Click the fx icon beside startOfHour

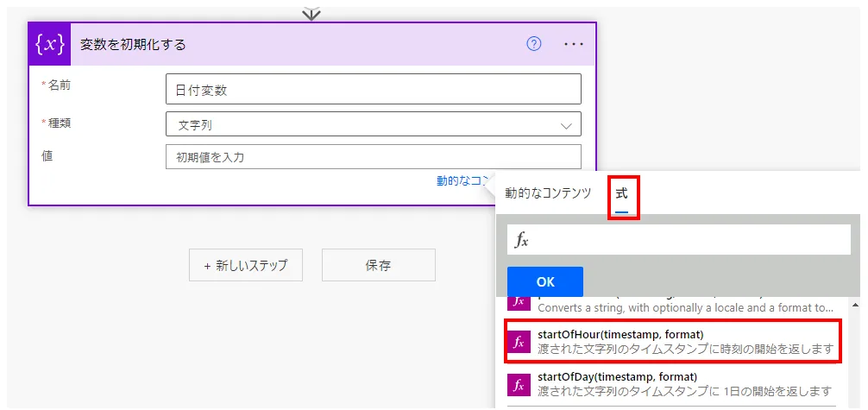coord(519,342)
